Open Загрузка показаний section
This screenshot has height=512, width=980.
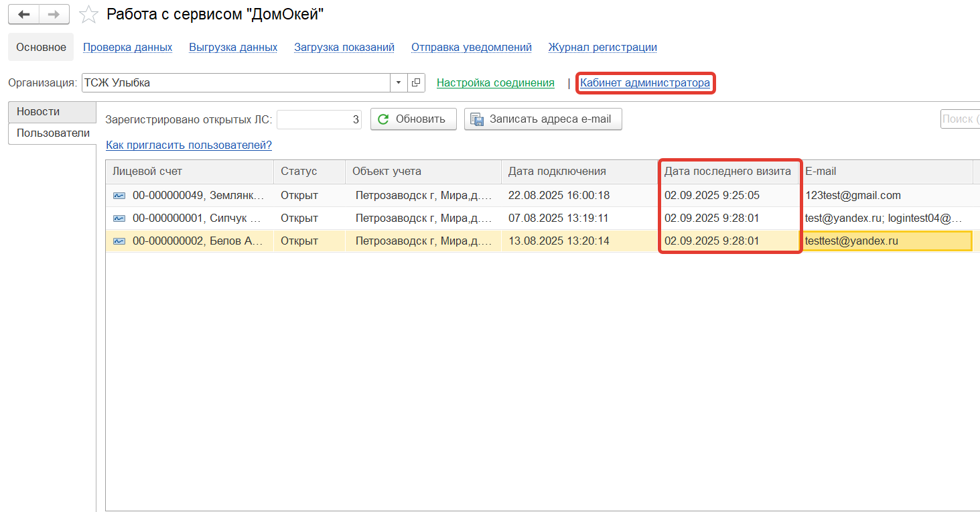click(344, 48)
